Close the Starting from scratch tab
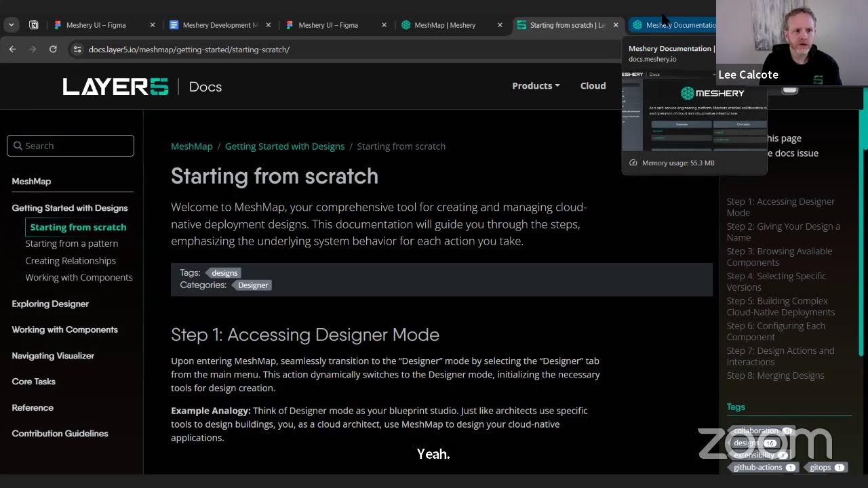Screen dimensions: 868x488 (616, 25)
